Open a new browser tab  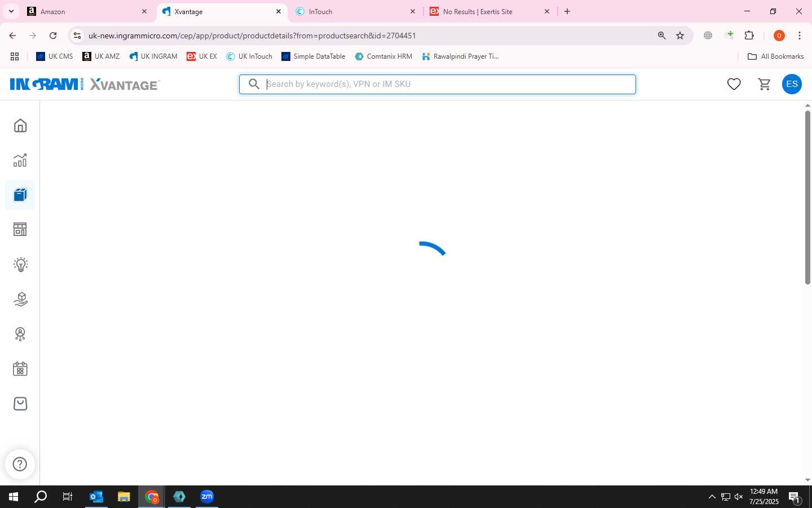pyautogui.click(x=567, y=11)
